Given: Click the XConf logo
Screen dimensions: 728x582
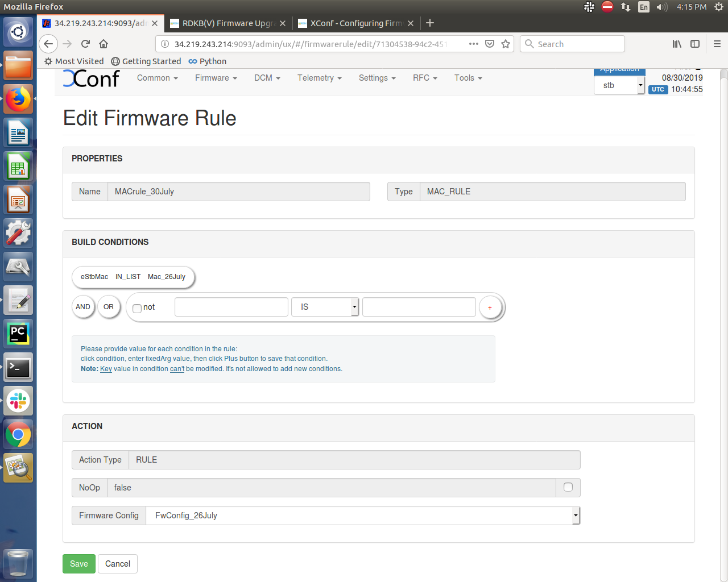Looking at the screenshot, I should (92, 79).
